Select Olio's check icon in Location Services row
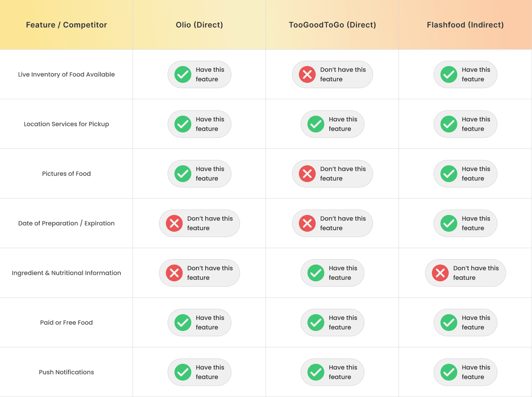 183,124
